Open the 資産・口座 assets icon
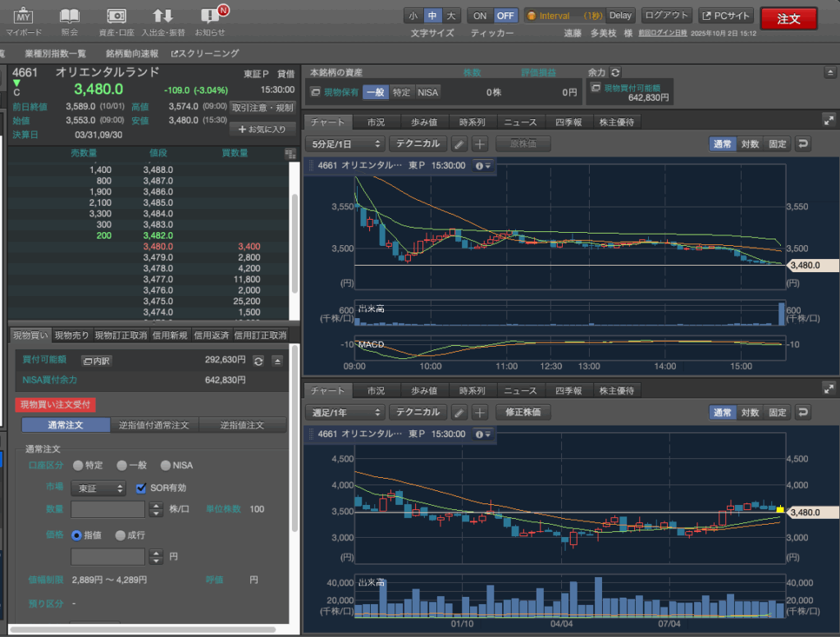 point(116,16)
